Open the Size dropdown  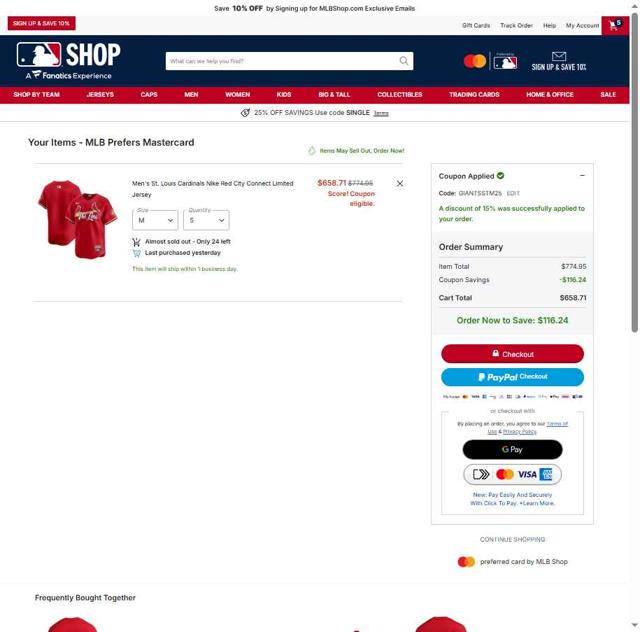[x=155, y=220]
